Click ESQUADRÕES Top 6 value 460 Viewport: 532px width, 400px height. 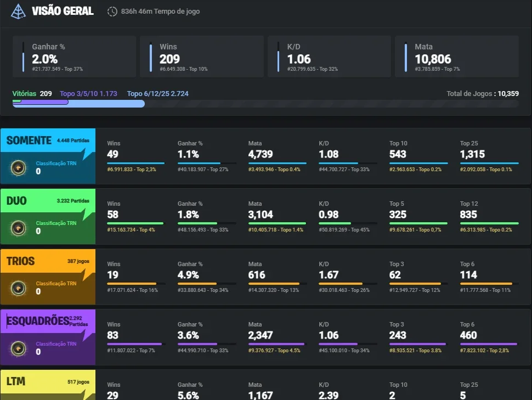(468, 335)
